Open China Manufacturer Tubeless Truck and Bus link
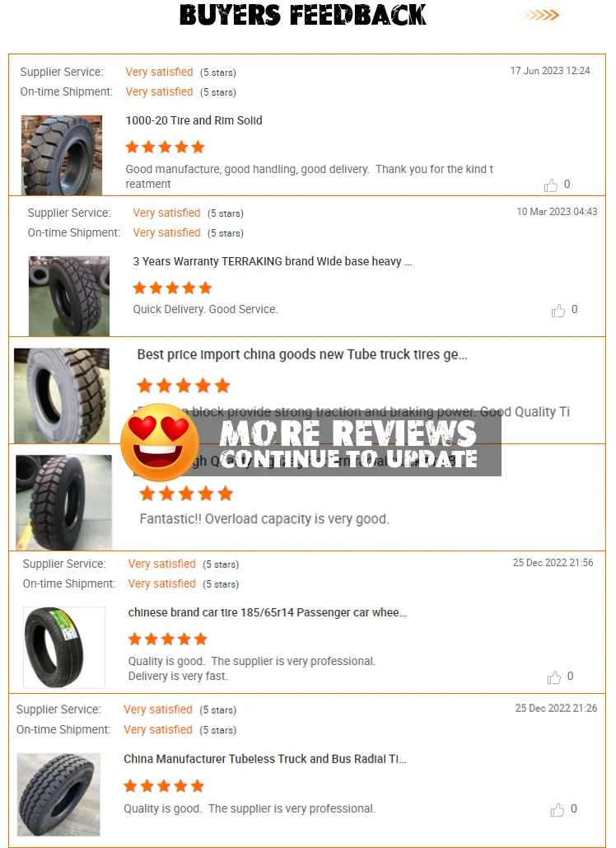Viewport: 616px width, 848px height. [265, 759]
